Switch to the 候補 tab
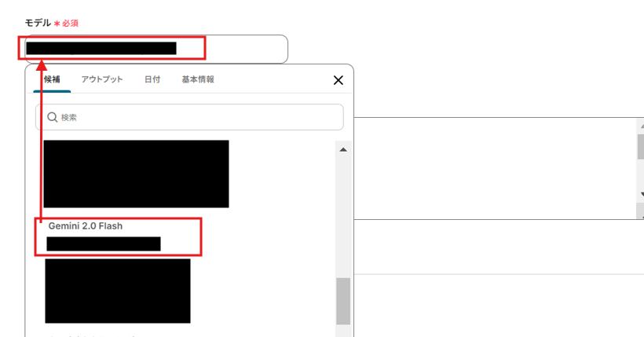This screenshot has height=337, width=644. 52,79
